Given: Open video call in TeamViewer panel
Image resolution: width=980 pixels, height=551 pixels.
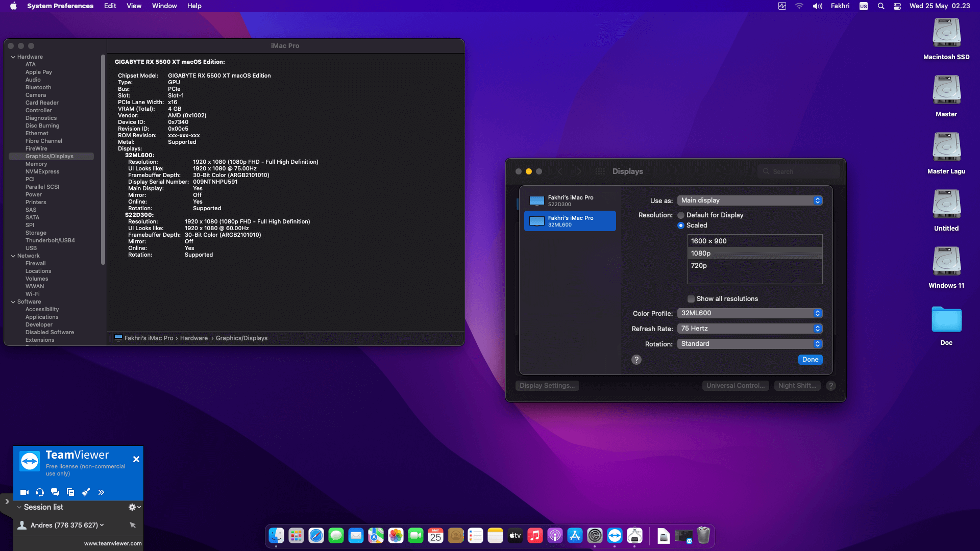Looking at the screenshot, I should point(24,492).
